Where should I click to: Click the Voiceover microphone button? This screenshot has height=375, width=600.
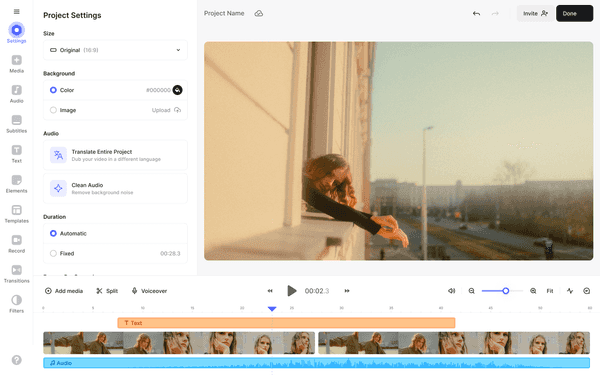[149, 291]
